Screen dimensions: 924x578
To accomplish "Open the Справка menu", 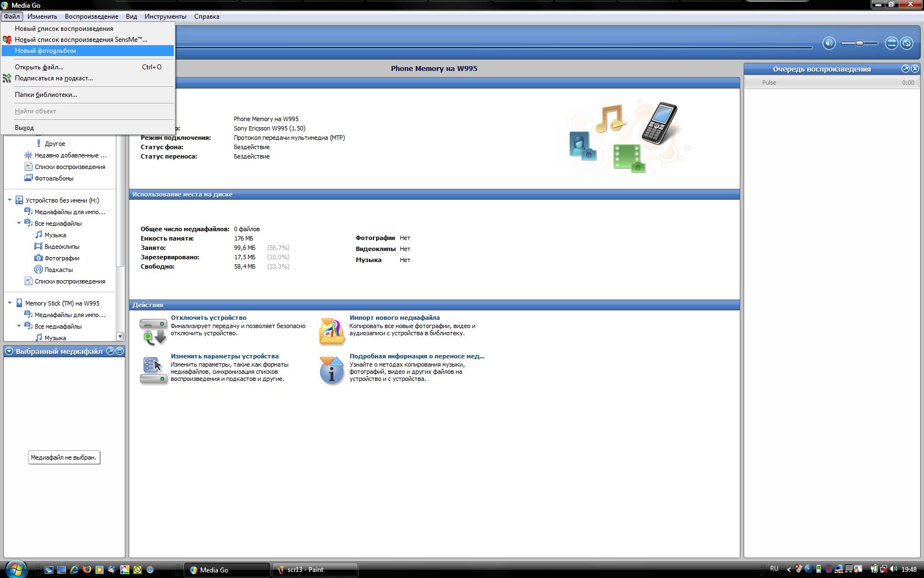I will click(207, 17).
